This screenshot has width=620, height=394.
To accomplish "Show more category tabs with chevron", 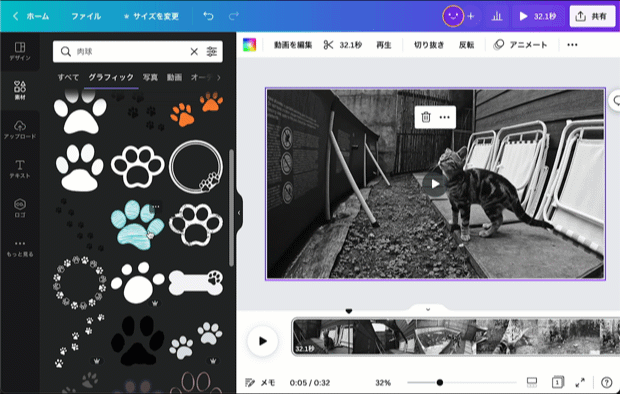I will 219,78.
